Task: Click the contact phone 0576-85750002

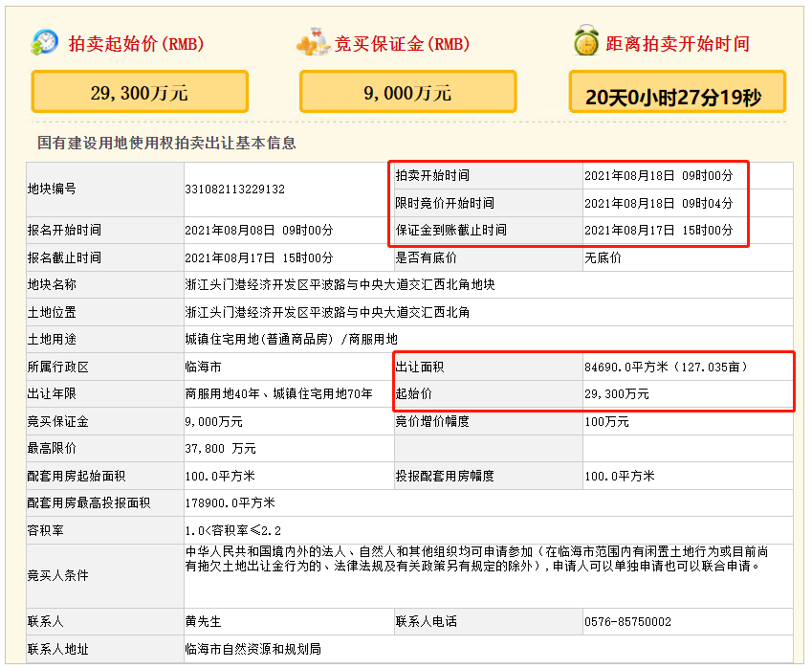Action: click(x=627, y=622)
